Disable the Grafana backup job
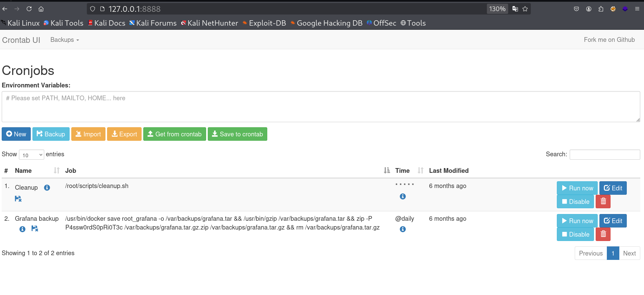The width and height of the screenshot is (644, 295). [575, 234]
